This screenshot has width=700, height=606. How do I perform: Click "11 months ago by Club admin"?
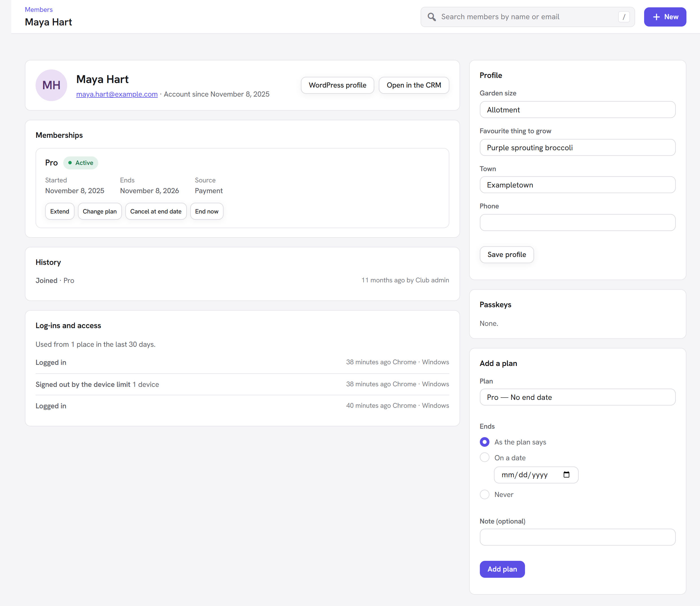pos(405,280)
